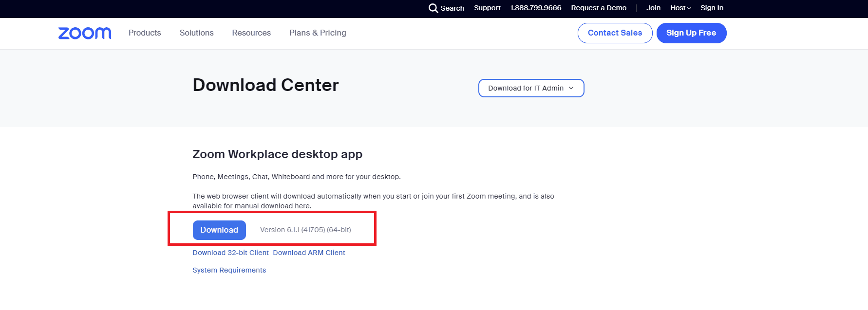Click the blue Download button
The height and width of the screenshot is (310, 868).
point(219,230)
